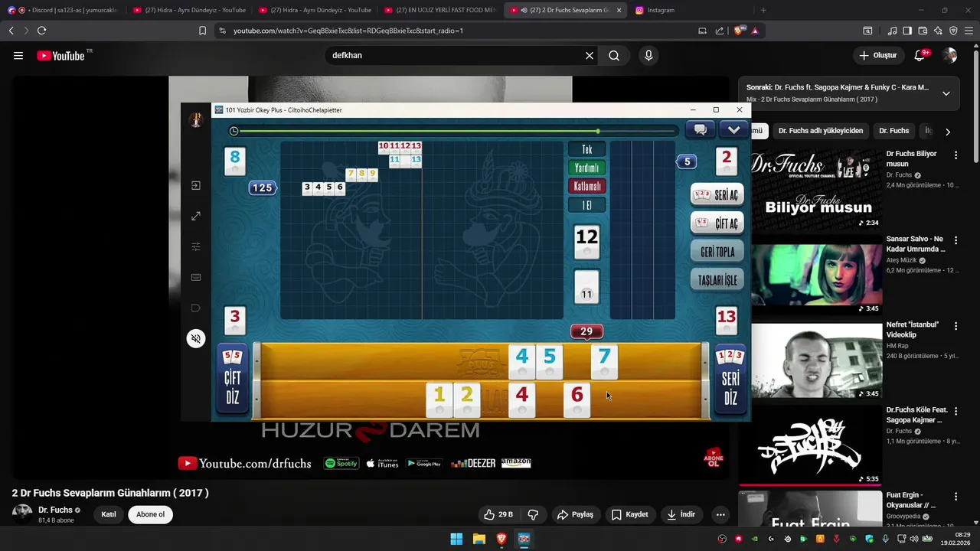Bookmark this page in the address bar
This screenshot has width=980, height=551.
(x=202, y=31)
